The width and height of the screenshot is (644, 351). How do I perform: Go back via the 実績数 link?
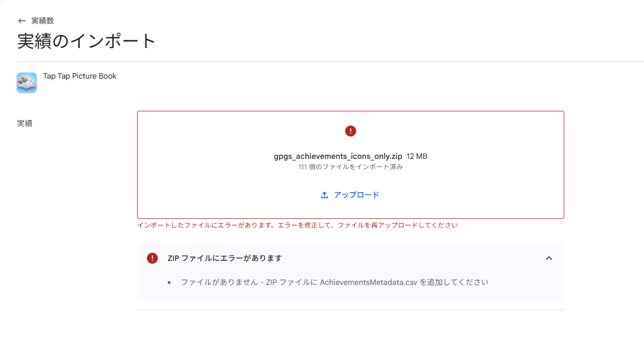(x=43, y=21)
